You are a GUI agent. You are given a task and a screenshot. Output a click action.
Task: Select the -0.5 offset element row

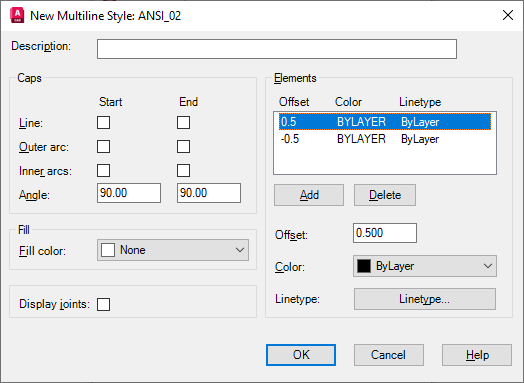pos(385,139)
